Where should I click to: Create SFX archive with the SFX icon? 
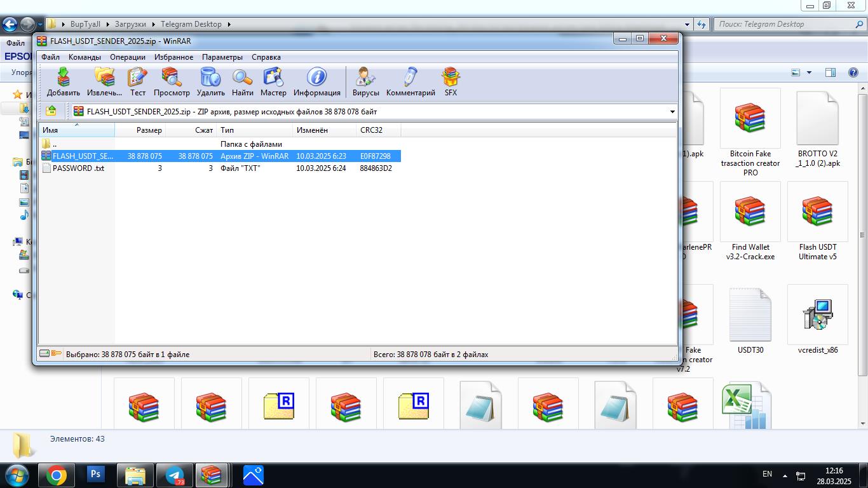(451, 81)
